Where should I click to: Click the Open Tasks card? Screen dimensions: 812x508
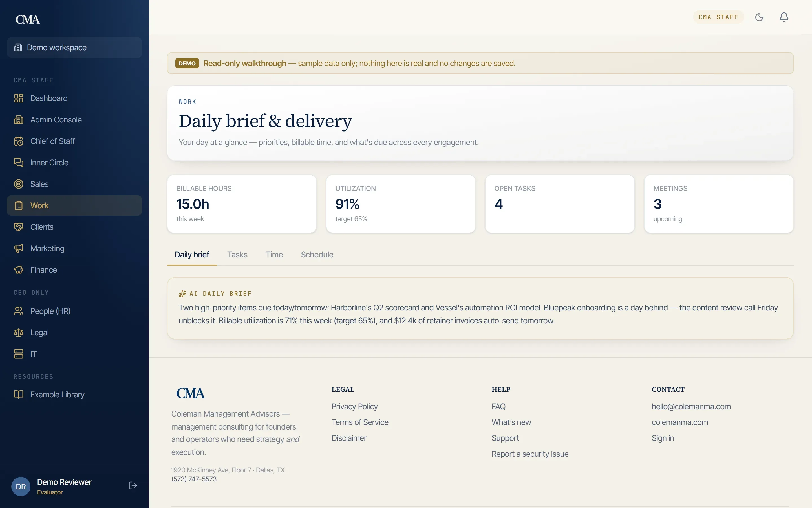tap(560, 203)
